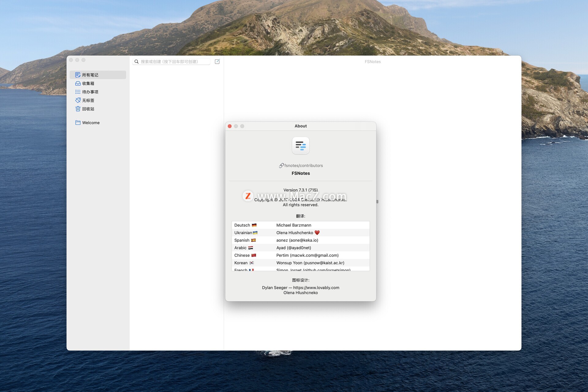The width and height of the screenshot is (588, 392).
Task: Click the Korean flag icon
Action: pyautogui.click(x=251, y=263)
